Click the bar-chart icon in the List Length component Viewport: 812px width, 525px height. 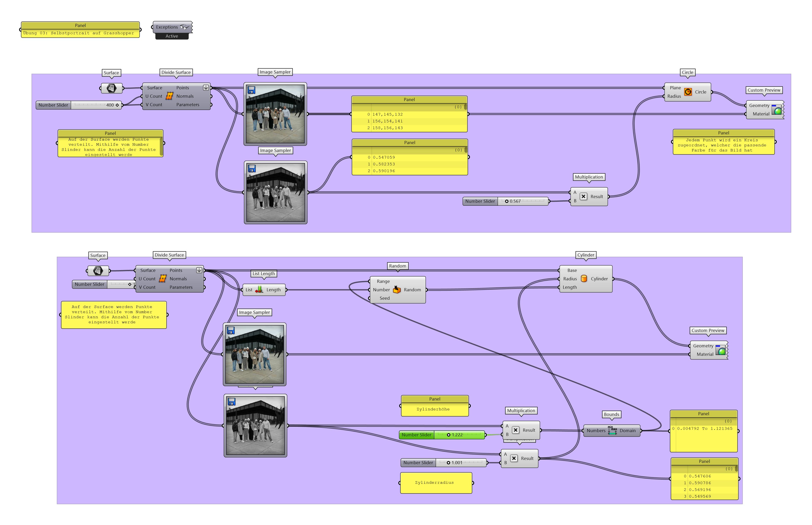[x=260, y=290]
